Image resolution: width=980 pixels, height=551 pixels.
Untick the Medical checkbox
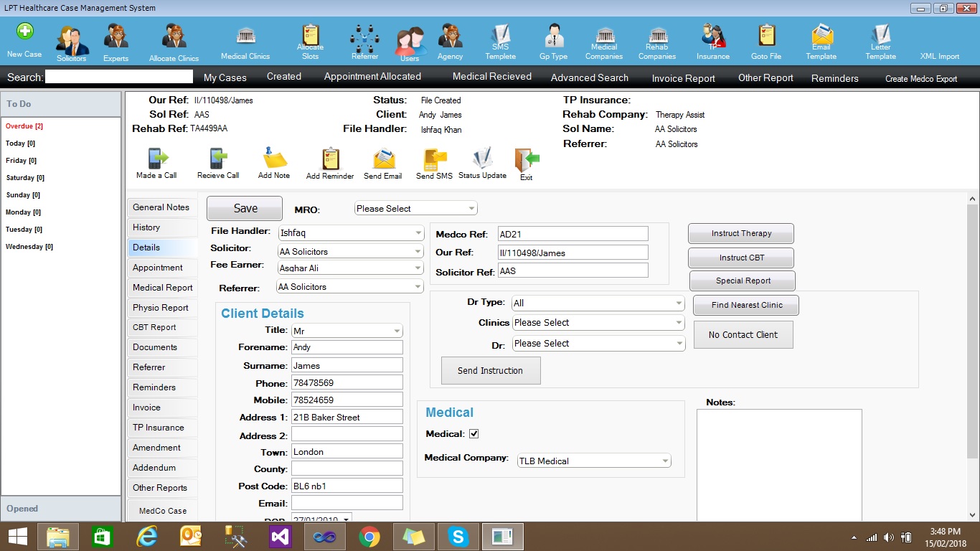[473, 433]
